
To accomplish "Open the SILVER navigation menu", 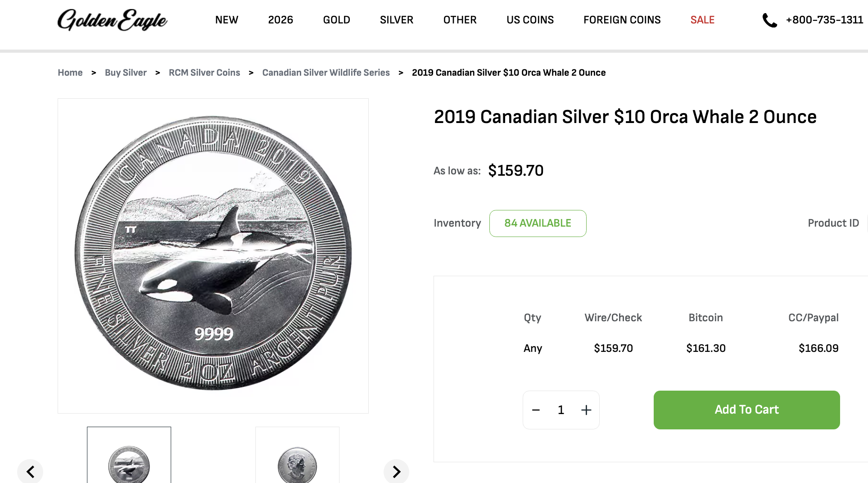I will (396, 20).
